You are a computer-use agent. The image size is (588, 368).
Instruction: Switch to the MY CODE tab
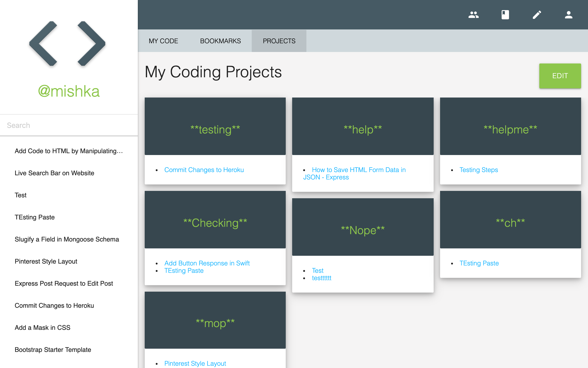pos(164,41)
